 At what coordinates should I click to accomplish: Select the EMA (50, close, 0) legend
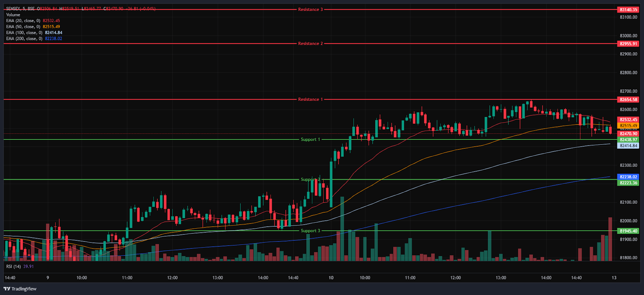[x=23, y=27]
